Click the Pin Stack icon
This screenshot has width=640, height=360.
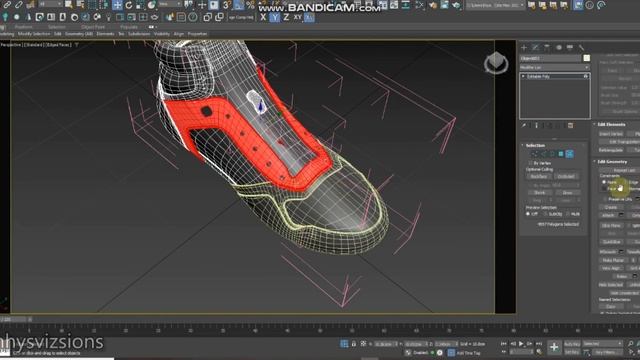[524, 126]
